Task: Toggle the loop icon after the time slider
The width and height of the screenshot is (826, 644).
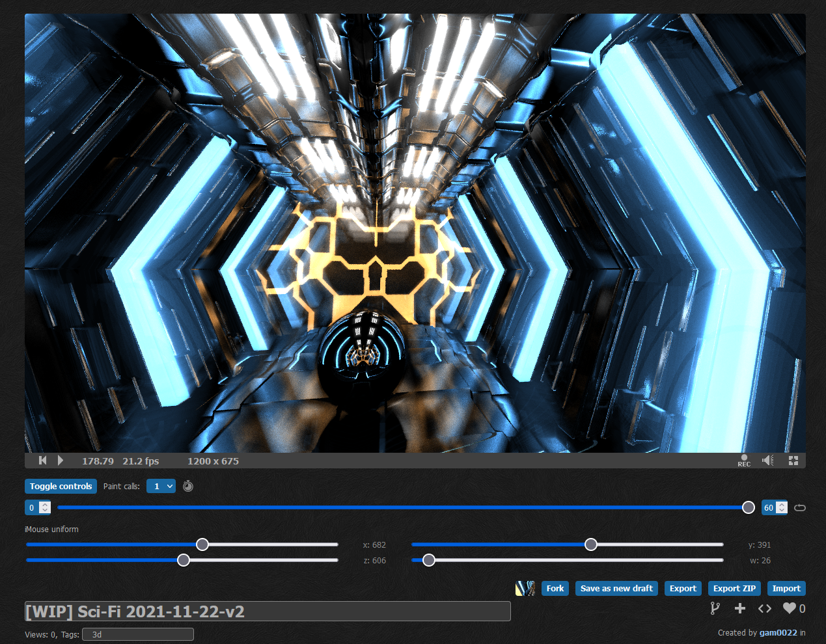Action: 800,507
